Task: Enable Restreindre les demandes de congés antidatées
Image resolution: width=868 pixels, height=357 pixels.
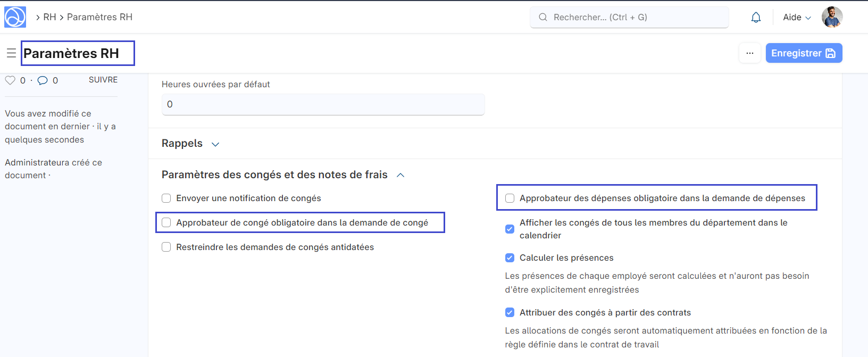Action: pos(166,247)
